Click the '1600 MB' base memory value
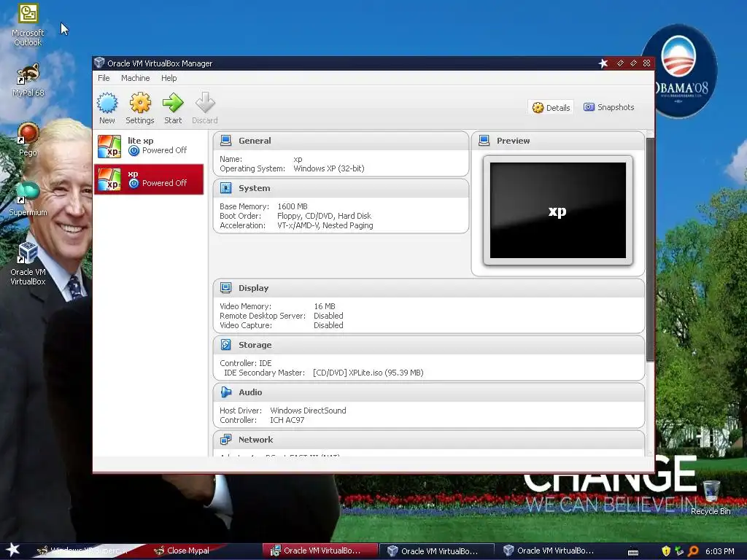This screenshot has height=560, width=747. pos(293,206)
